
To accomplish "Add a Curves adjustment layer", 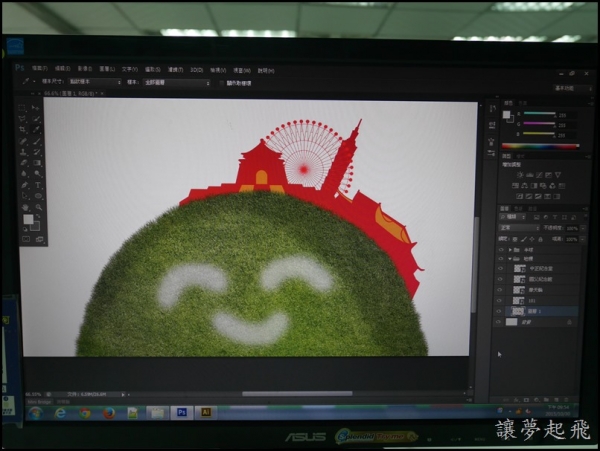I will point(539,175).
